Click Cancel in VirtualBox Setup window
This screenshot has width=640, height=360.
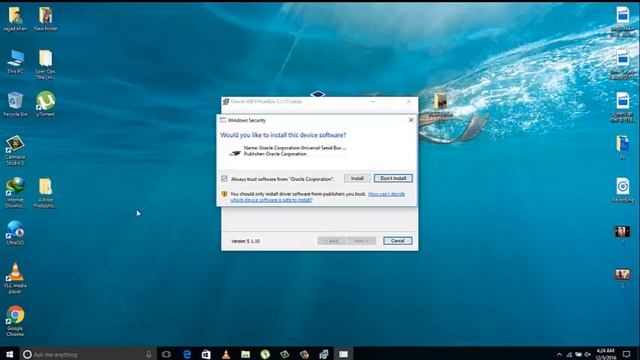pyautogui.click(x=398, y=241)
